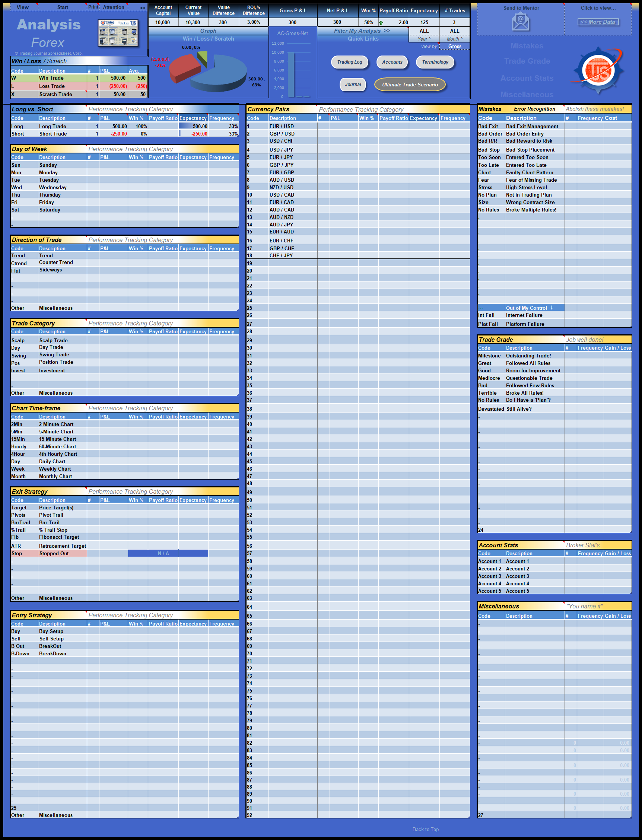This screenshot has height=840, width=642.
Task: Open the Journal quick link button
Action: [353, 85]
